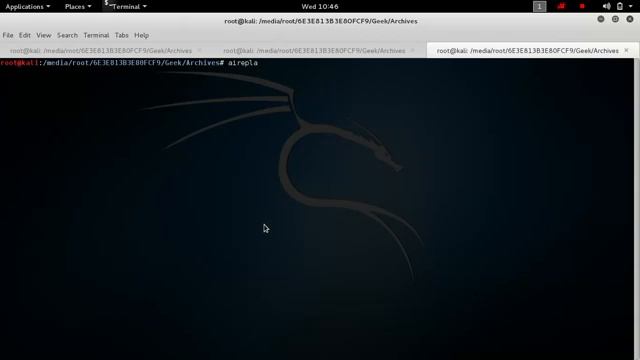Expand the system menu arrow
Image resolution: width=640 pixels, height=360 pixels.
(631, 7)
